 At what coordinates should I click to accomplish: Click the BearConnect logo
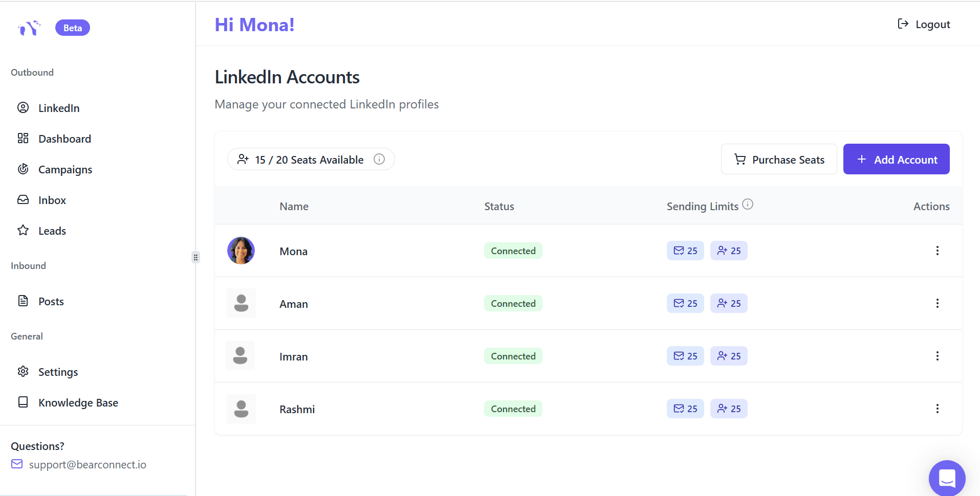click(x=29, y=28)
